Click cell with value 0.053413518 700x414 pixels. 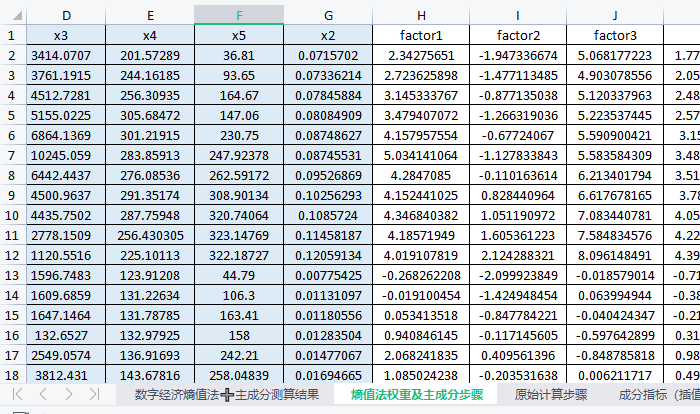click(421, 315)
